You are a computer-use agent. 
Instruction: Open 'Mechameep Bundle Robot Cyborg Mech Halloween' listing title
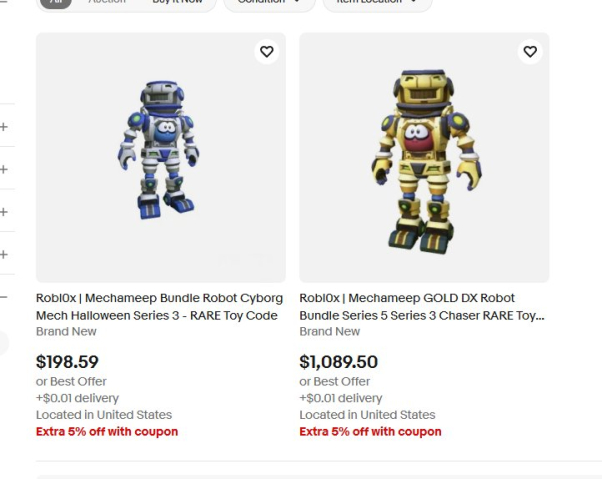tap(159, 307)
